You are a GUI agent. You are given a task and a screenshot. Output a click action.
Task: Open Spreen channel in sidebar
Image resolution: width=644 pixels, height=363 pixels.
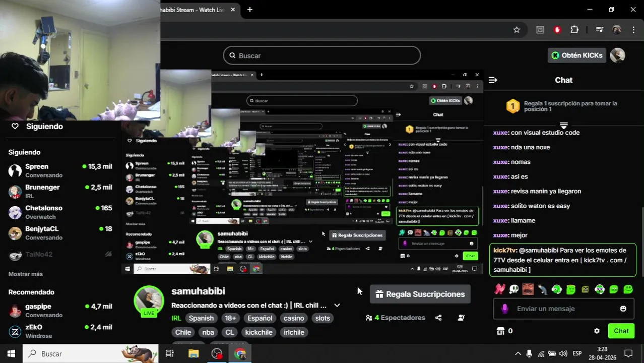60,170
